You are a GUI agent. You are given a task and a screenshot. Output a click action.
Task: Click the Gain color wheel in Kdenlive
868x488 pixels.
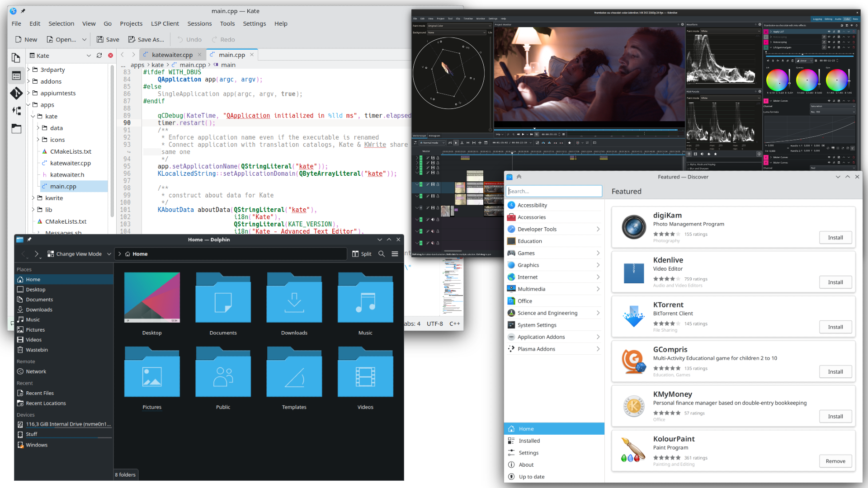tap(837, 80)
